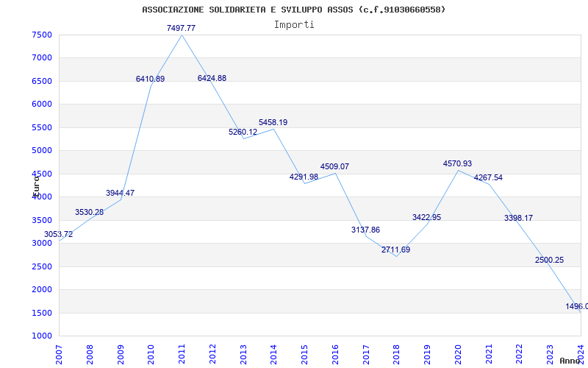Viewport: 588px width, 368px height.
Task: Click data label 6410.89
Action: click(x=151, y=79)
